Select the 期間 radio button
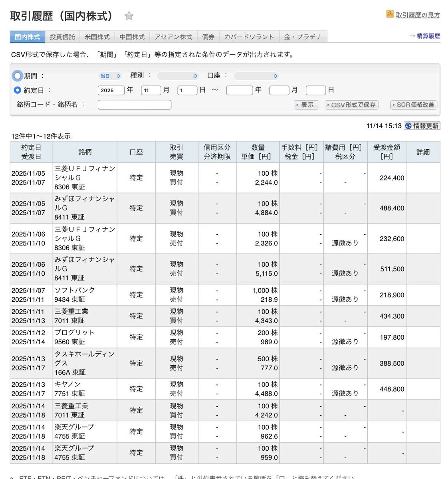Image resolution: width=448 pixels, height=479 pixels. pyautogui.click(x=17, y=75)
